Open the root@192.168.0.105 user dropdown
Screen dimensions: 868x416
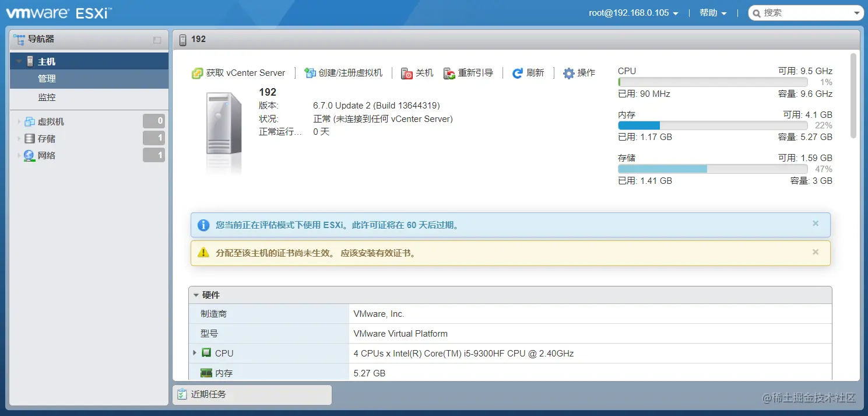(634, 13)
